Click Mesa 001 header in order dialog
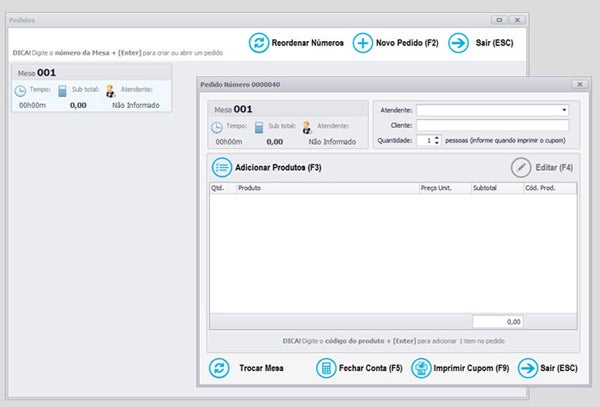The height and width of the screenshot is (407, 600). pyautogui.click(x=233, y=109)
